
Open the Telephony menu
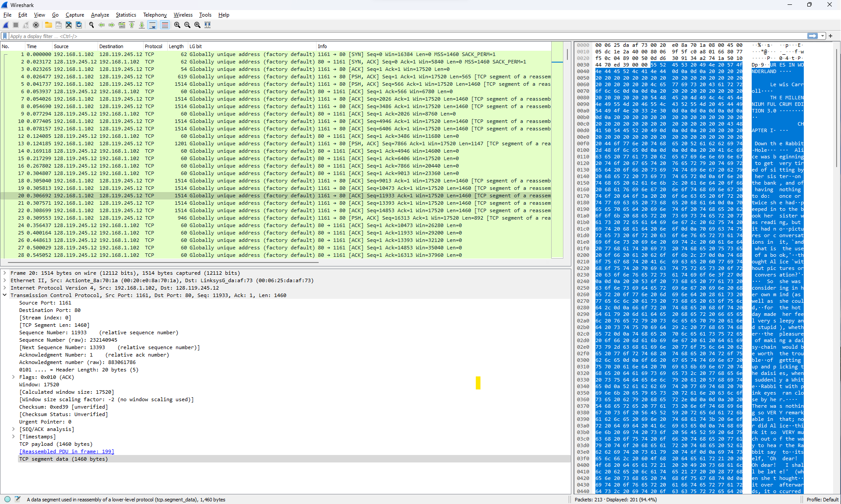tap(155, 14)
